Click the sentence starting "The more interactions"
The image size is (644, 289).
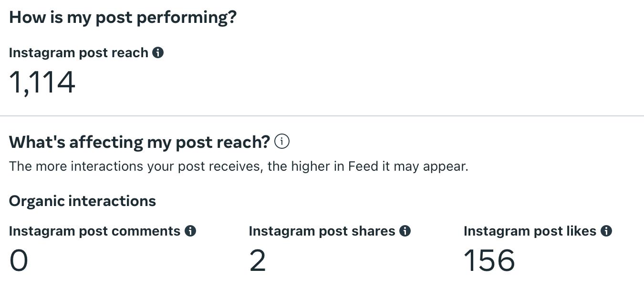click(238, 166)
